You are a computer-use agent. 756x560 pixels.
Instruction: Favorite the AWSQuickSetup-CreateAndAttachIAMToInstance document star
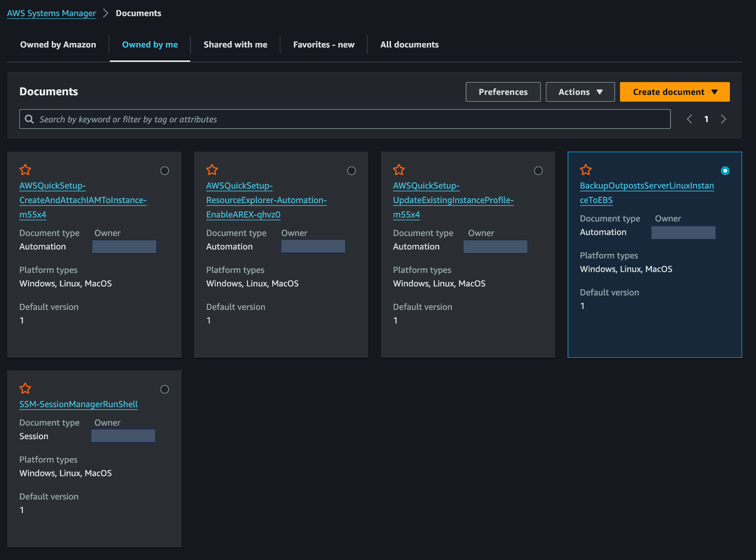(x=25, y=170)
